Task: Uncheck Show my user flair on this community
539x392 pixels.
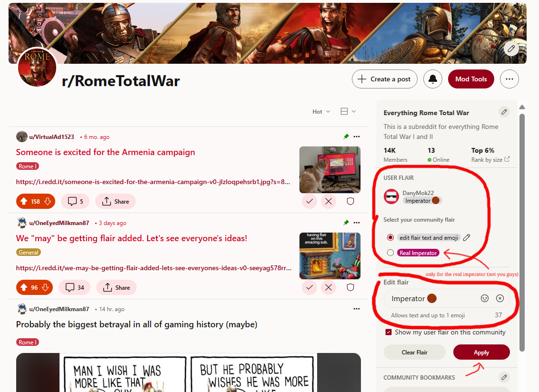Action: (x=389, y=332)
